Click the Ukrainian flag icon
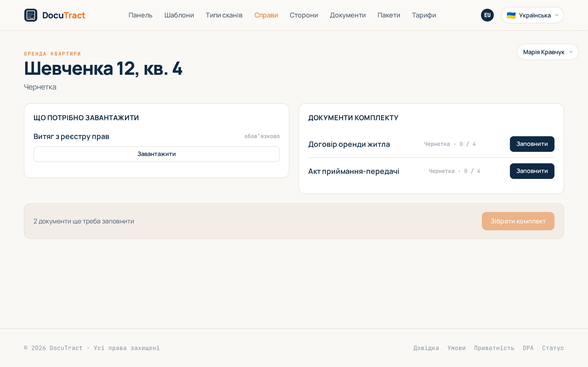The width and height of the screenshot is (588, 367). pyautogui.click(x=511, y=15)
